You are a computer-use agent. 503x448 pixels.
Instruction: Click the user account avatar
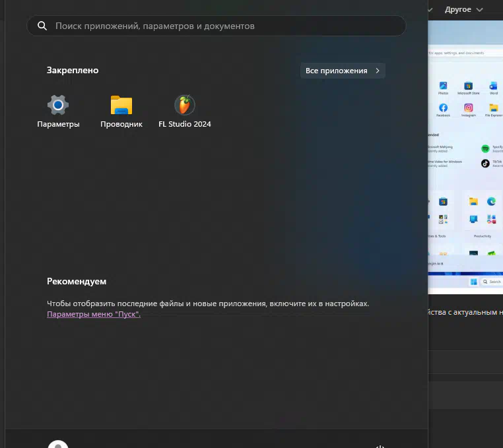(58, 444)
